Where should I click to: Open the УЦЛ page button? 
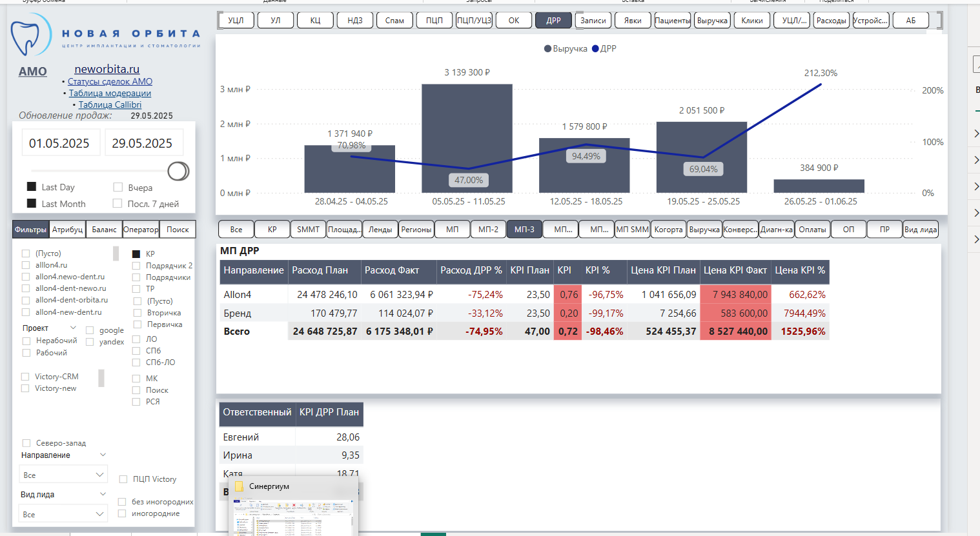[236, 21]
